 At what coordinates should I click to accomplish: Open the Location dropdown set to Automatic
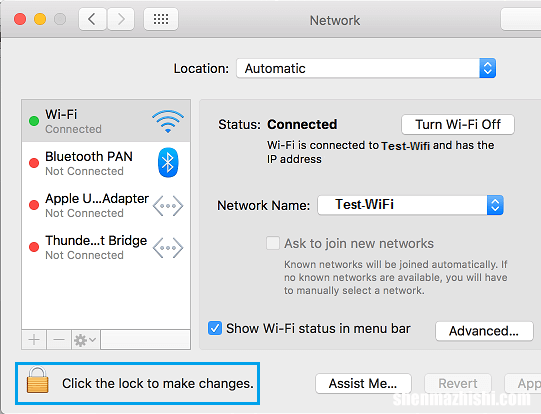pyautogui.click(x=366, y=68)
